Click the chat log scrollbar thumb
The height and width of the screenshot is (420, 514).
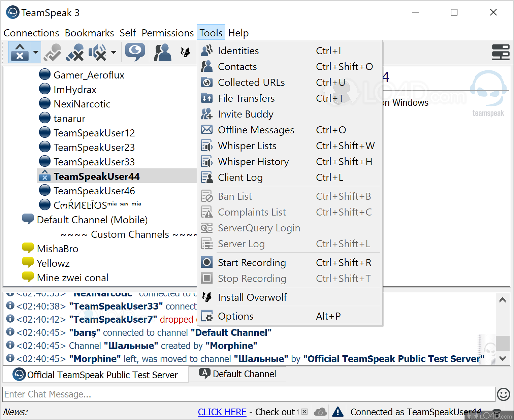click(x=503, y=343)
